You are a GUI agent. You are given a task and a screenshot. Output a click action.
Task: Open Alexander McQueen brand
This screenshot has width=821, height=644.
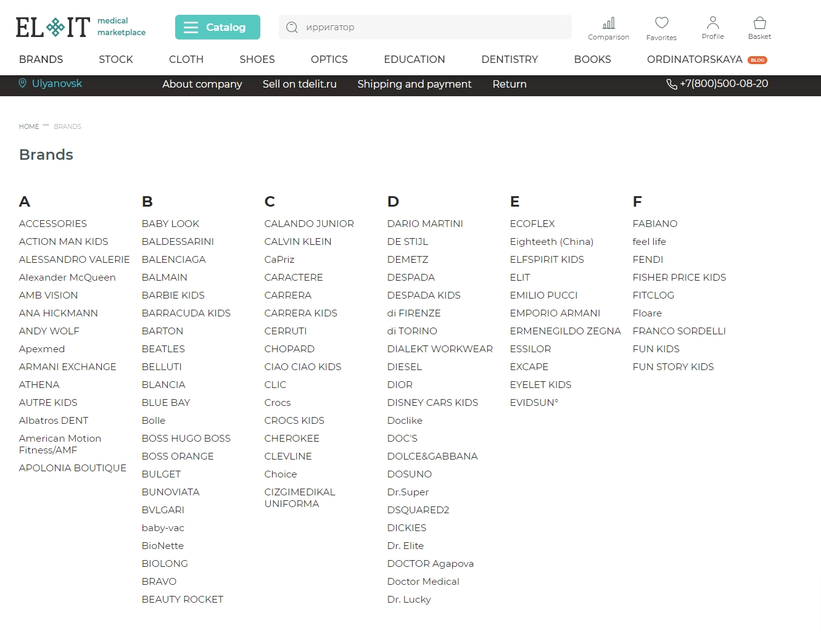point(67,277)
